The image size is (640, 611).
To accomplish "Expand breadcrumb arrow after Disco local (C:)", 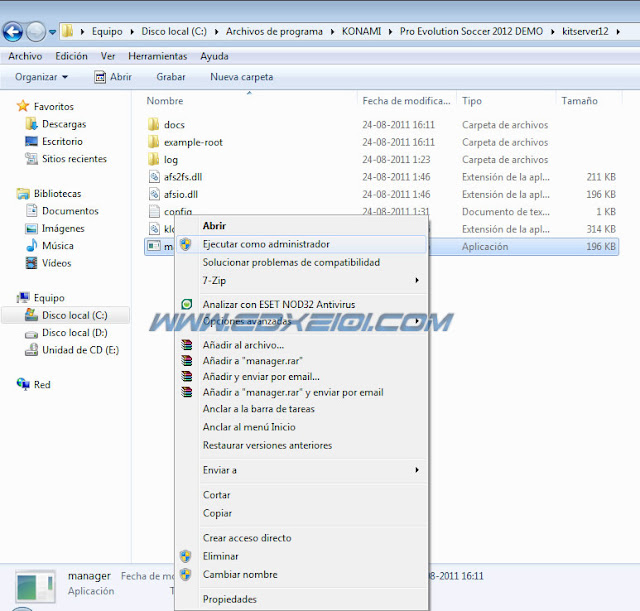I will click(x=216, y=31).
